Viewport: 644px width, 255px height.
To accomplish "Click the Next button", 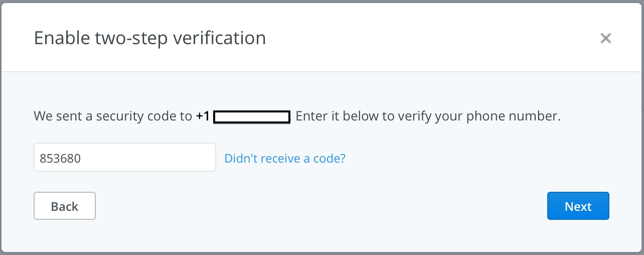I will point(578,206).
